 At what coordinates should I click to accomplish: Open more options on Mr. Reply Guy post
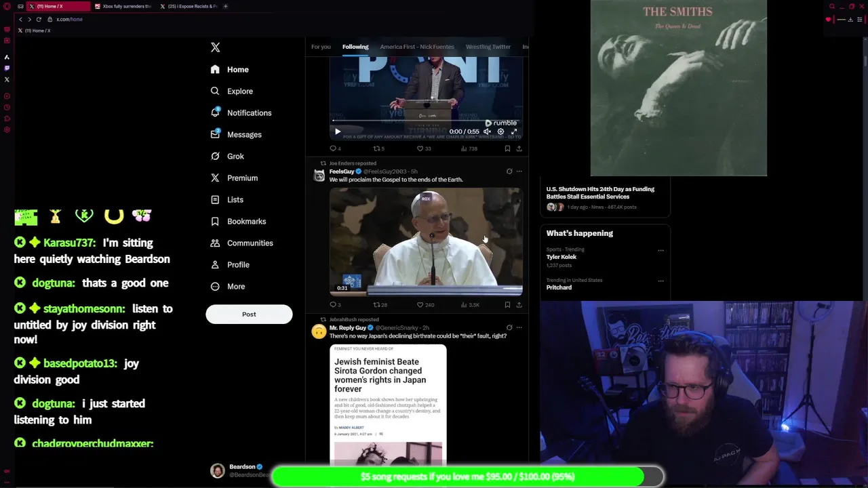point(519,328)
